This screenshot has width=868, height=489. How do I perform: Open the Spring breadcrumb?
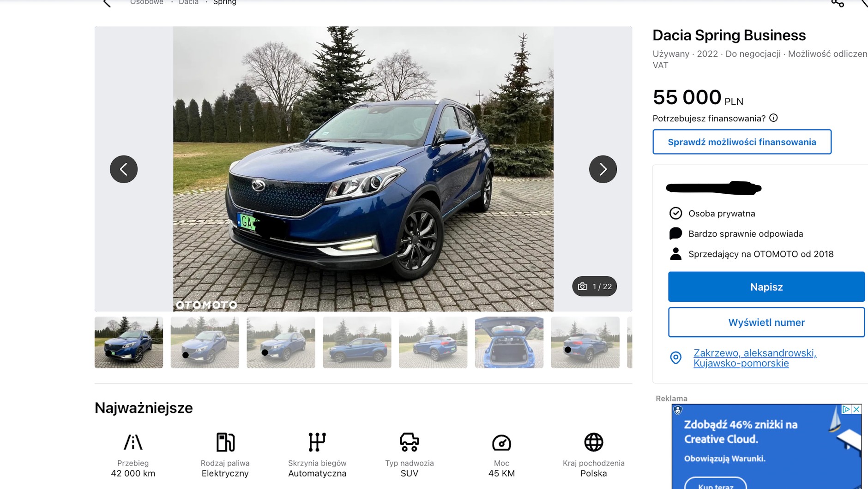point(225,2)
